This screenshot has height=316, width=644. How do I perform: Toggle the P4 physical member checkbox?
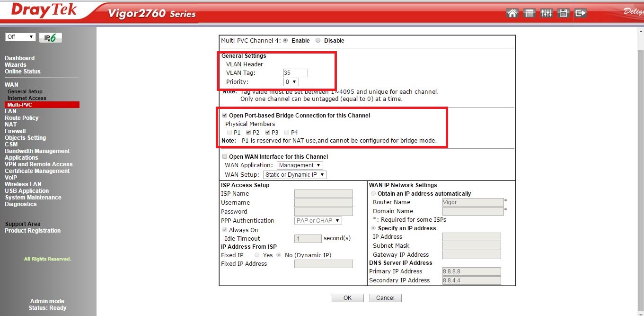point(287,133)
